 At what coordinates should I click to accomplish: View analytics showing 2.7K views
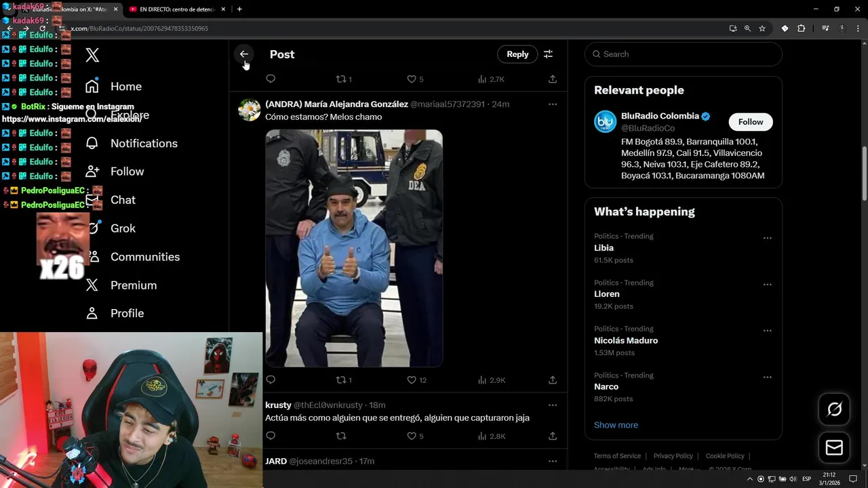[x=491, y=79]
